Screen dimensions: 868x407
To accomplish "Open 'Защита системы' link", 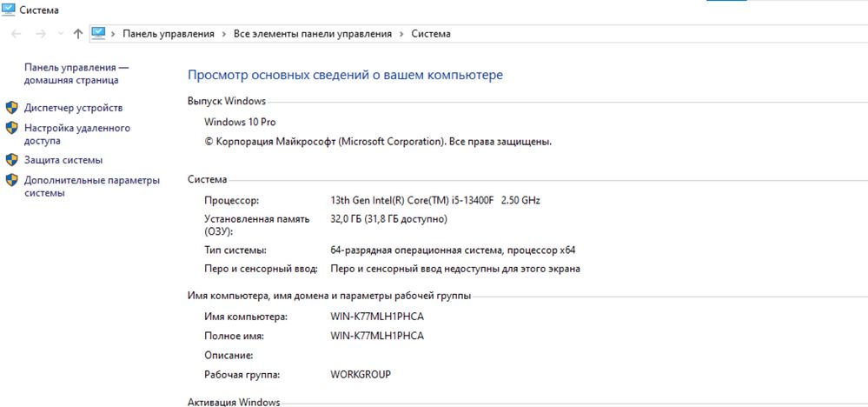I will [63, 160].
